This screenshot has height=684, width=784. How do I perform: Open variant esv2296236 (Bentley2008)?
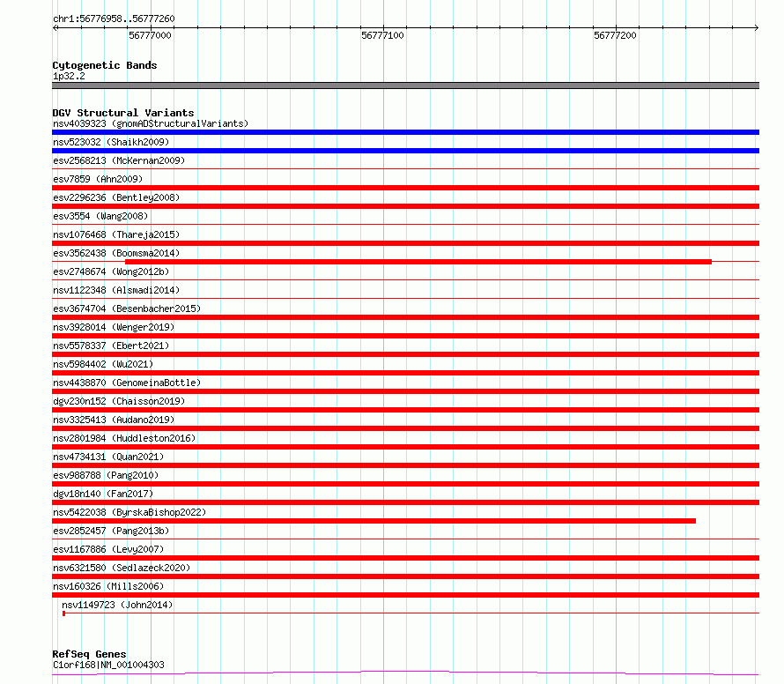tap(116, 197)
